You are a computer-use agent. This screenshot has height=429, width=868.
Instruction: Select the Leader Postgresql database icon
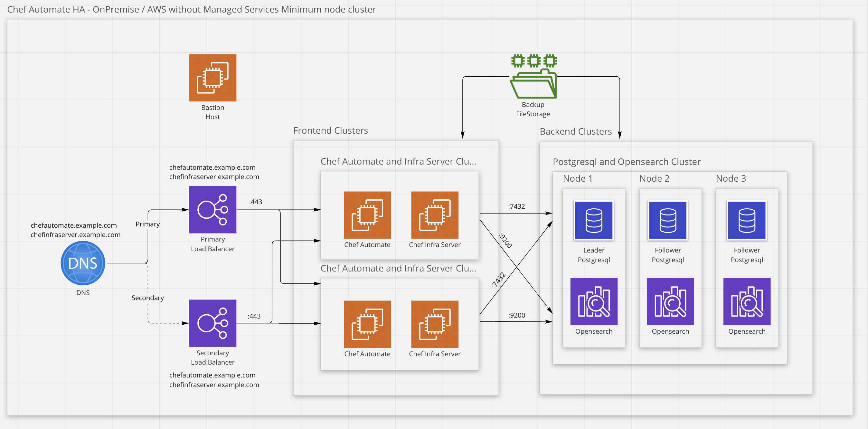594,220
